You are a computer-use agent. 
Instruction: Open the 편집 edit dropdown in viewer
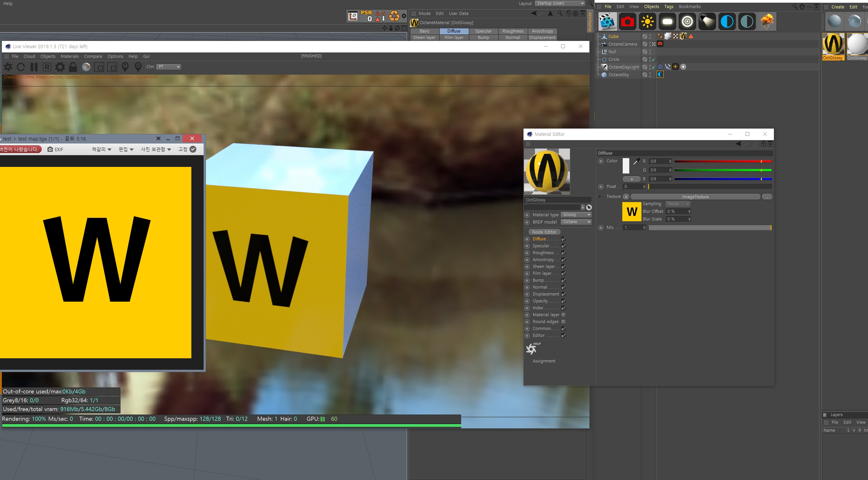(x=126, y=149)
